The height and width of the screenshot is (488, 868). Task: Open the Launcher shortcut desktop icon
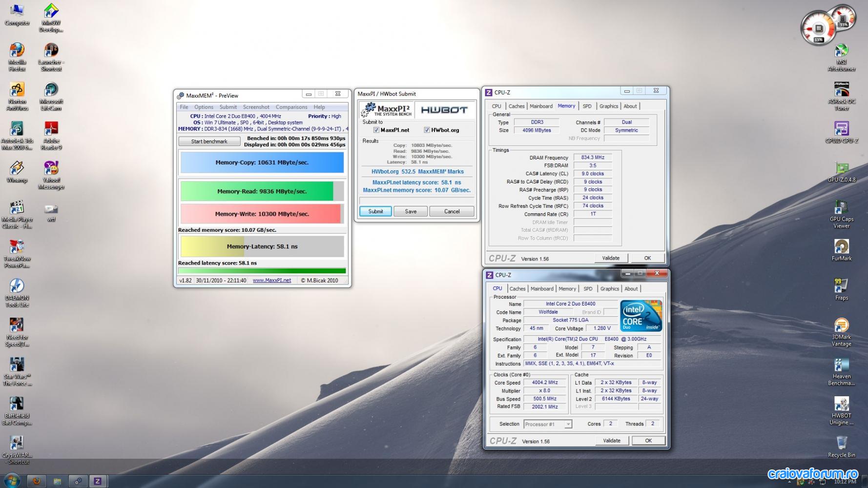[x=51, y=57]
